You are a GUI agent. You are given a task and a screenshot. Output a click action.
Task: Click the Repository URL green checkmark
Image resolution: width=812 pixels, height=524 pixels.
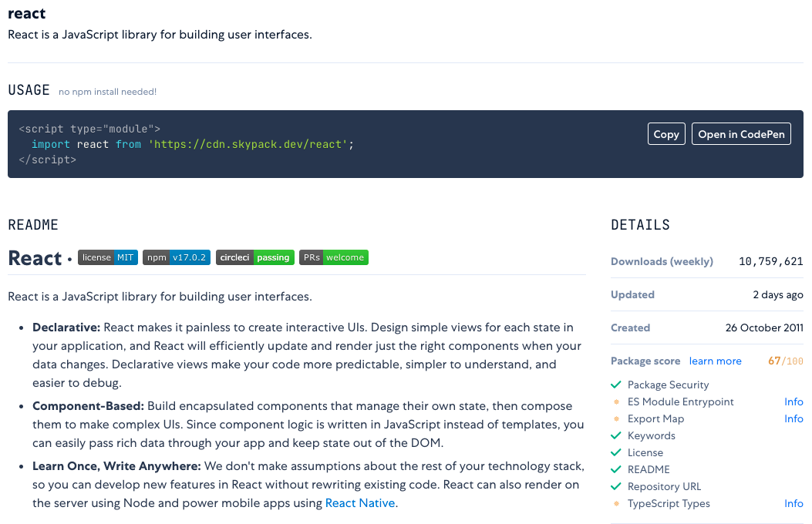tap(615, 487)
